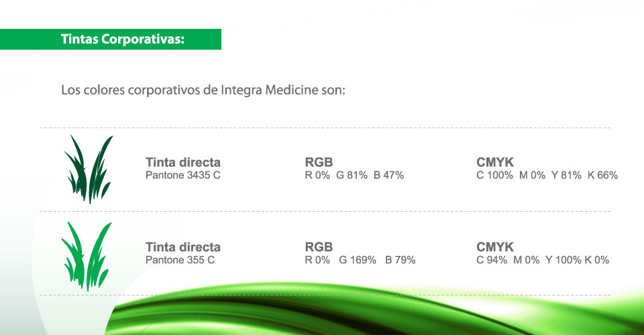Click the C 94% M 0% Y 100% K 0% values
This screenshot has width=644, height=335.
pos(543,260)
